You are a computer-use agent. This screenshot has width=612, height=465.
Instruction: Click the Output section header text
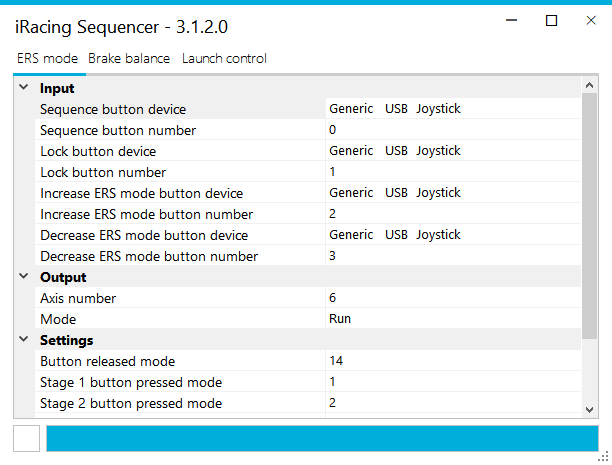tap(63, 278)
